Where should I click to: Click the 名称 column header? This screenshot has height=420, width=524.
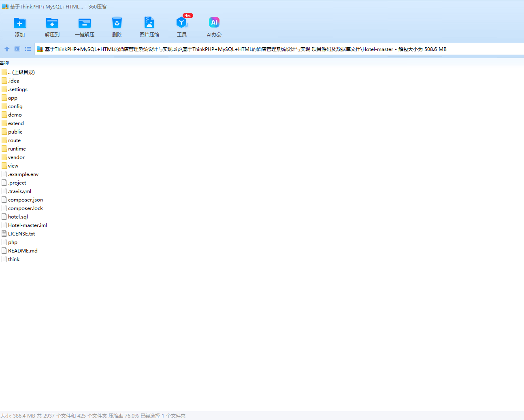(4, 63)
